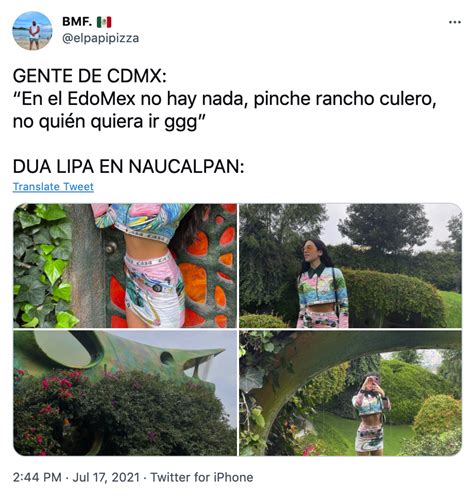The width and height of the screenshot is (474, 497).
Task: Click the EdoMex quote line of tweet
Action: (224, 99)
